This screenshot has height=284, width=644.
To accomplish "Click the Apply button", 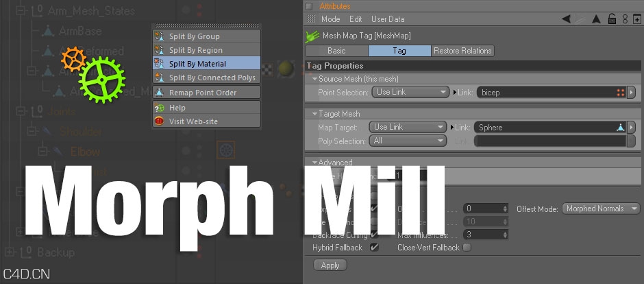I will point(330,265).
